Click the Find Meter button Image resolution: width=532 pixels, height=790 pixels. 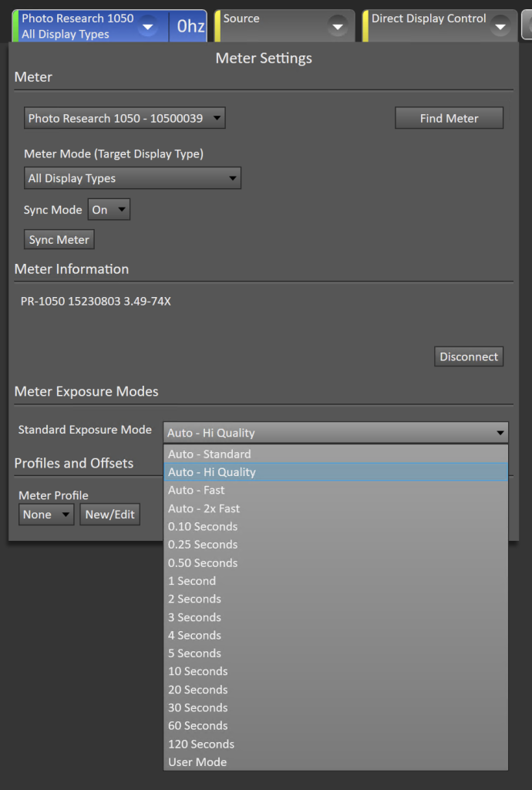coord(449,118)
